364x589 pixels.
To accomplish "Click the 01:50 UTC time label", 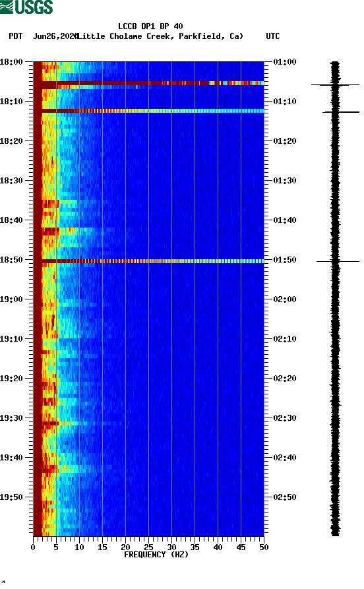I will (x=285, y=260).
